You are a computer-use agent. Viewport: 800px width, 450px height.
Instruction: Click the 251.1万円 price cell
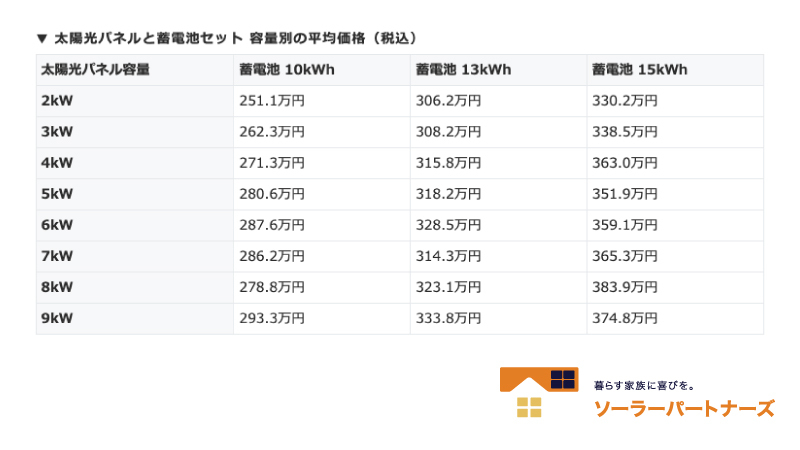pos(272,101)
